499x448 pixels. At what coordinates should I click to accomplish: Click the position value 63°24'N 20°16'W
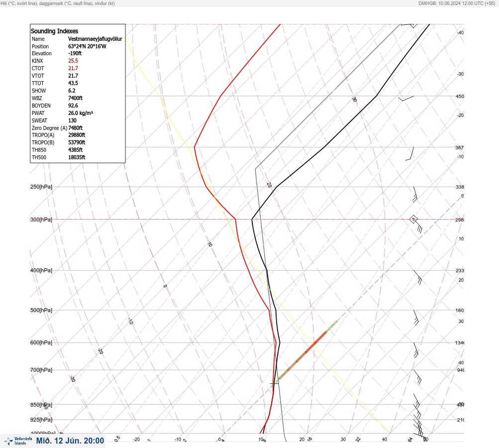(87, 46)
